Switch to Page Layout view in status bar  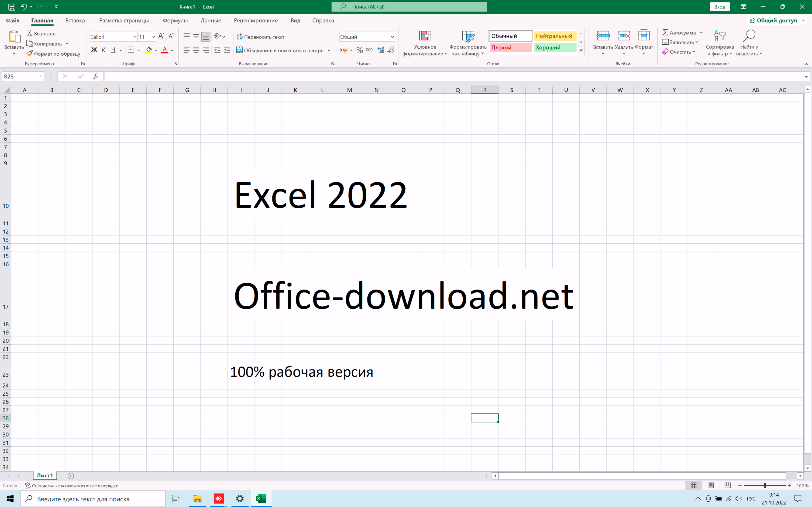710,486
